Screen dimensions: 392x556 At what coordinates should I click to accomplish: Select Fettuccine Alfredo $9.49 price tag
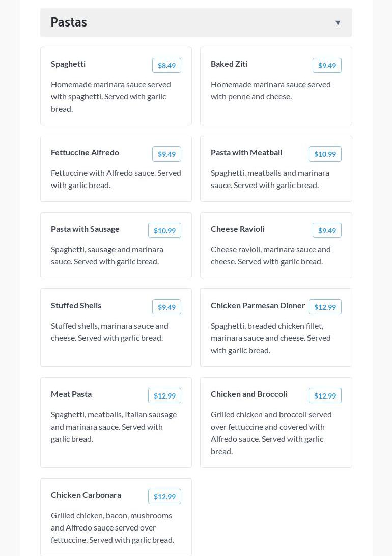pos(166,154)
